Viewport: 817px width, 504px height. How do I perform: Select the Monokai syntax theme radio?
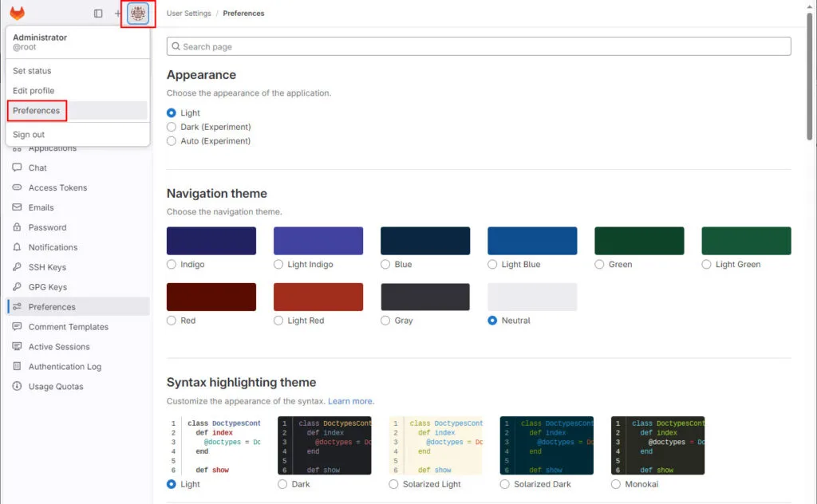click(x=616, y=484)
